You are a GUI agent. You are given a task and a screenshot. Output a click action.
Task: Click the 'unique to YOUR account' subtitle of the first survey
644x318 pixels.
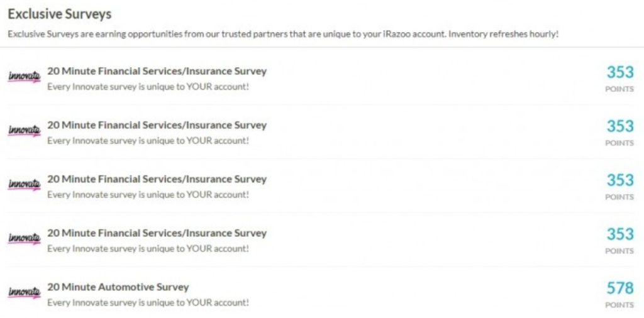point(148,87)
